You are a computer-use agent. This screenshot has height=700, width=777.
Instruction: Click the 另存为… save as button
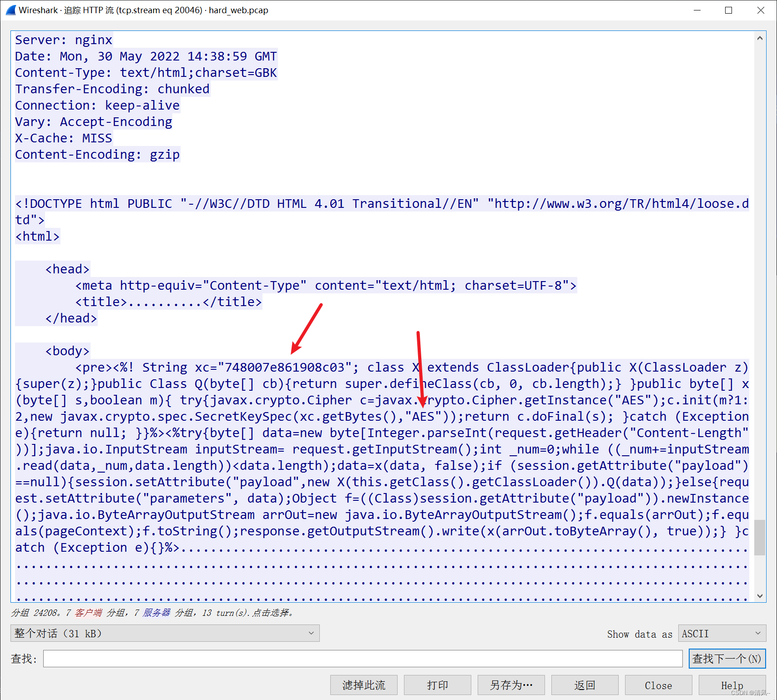click(x=511, y=685)
